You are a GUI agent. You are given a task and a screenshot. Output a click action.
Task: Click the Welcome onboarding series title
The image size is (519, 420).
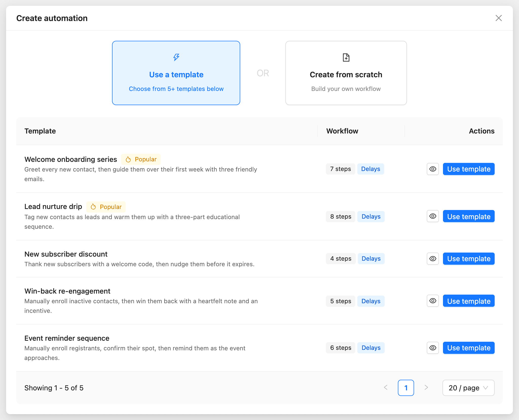click(71, 159)
